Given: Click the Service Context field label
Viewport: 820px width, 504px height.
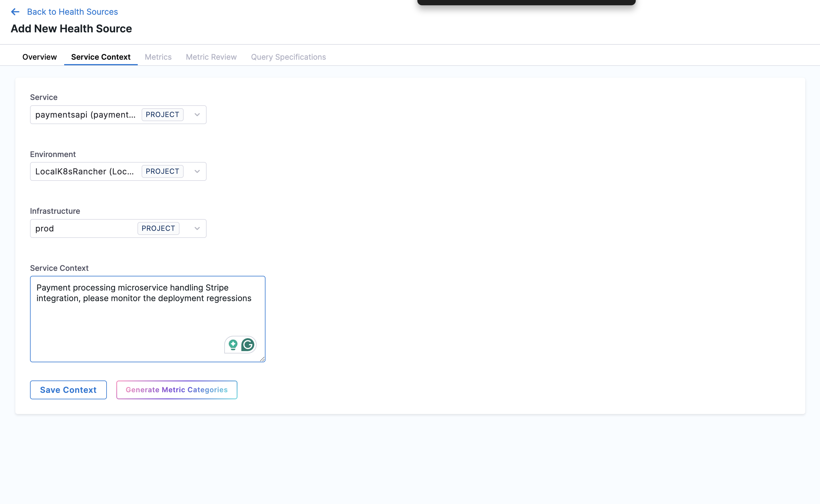Looking at the screenshot, I should tap(59, 268).
